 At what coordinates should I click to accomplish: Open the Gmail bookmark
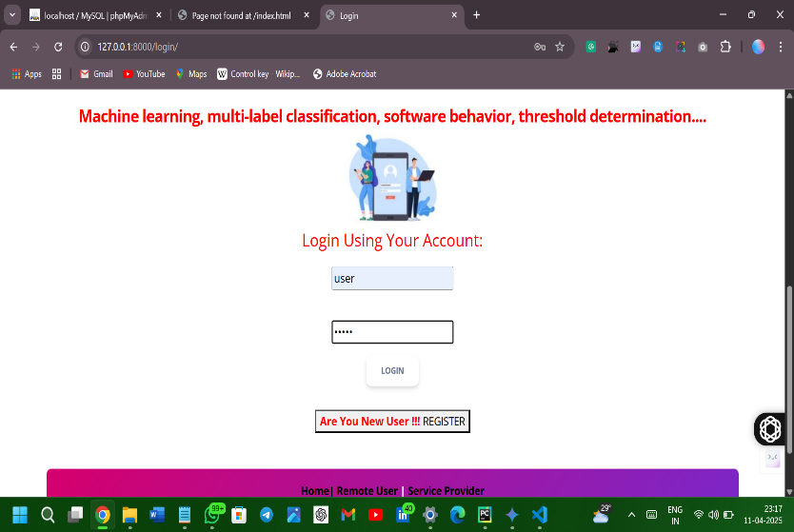[x=96, y=74]
